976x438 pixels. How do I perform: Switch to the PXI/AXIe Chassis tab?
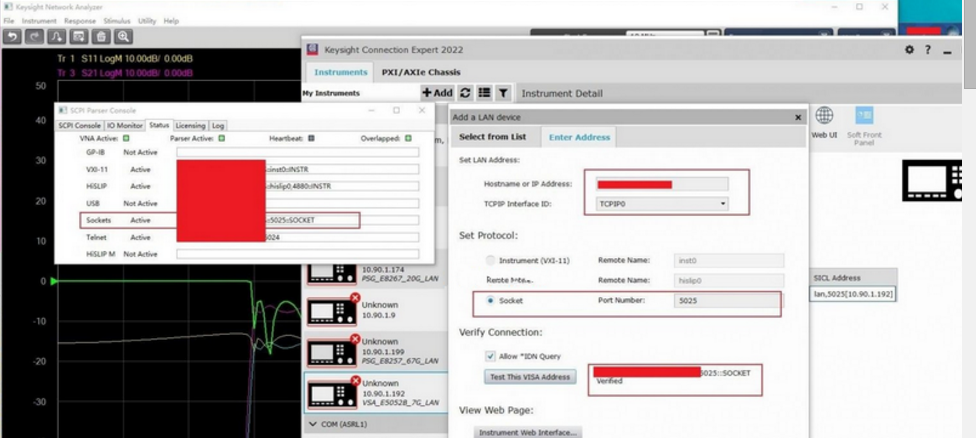coord(421,72)
